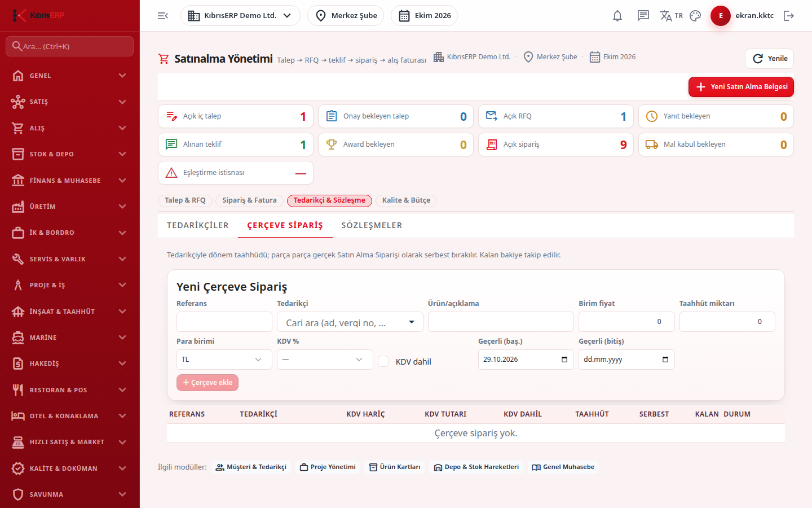Open the Tedarikçi cari search dropdown
Viewport: 812px width, 508px height.
click(x=350, y=322)
